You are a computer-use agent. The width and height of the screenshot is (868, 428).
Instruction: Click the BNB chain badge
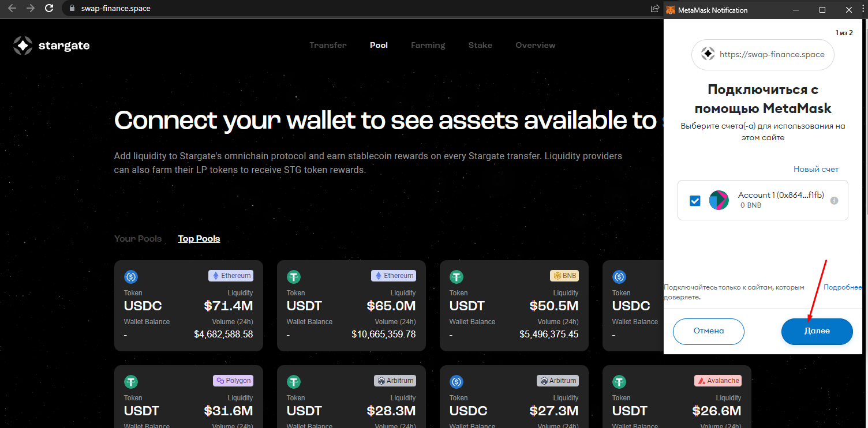tap(564, 276)
